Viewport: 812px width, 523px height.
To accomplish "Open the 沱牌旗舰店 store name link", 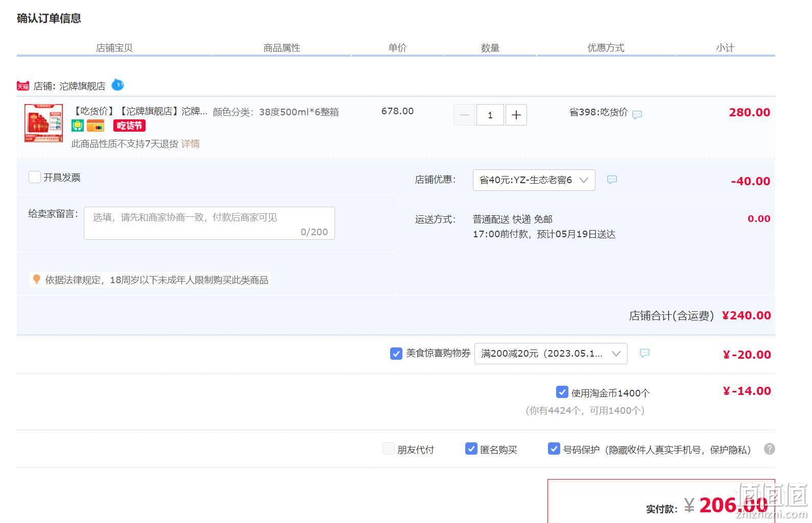I will [x=82, y=86].
